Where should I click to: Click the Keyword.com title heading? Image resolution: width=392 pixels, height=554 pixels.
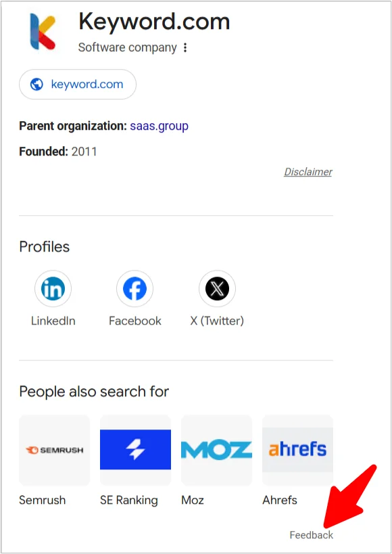point(154,22)
